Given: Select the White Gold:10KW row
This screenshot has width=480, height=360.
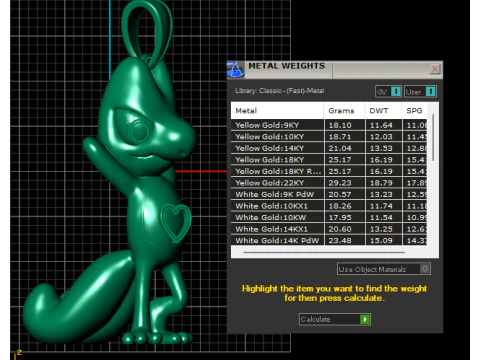Looking at the screenshot, I should tap(329, 217).
